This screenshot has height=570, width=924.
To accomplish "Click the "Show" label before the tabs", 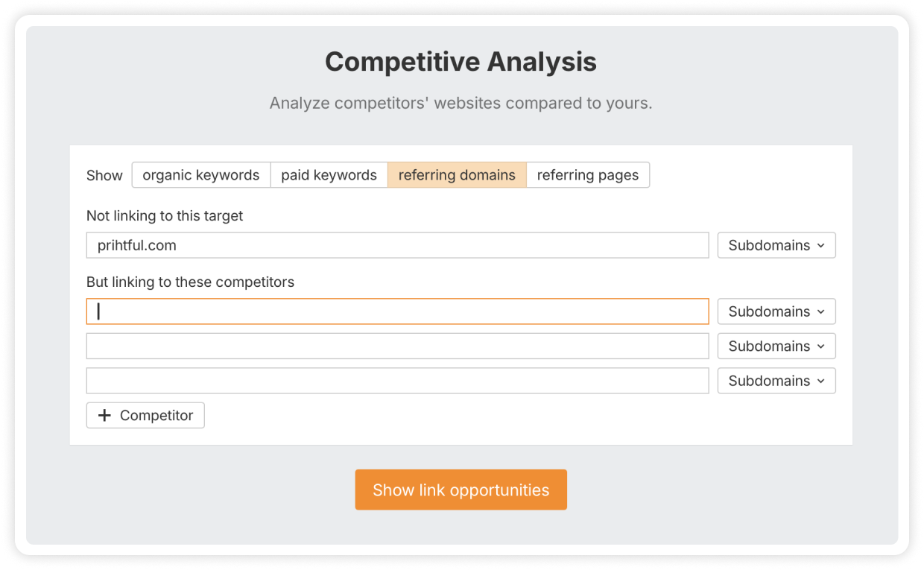I will click(104, 176).
